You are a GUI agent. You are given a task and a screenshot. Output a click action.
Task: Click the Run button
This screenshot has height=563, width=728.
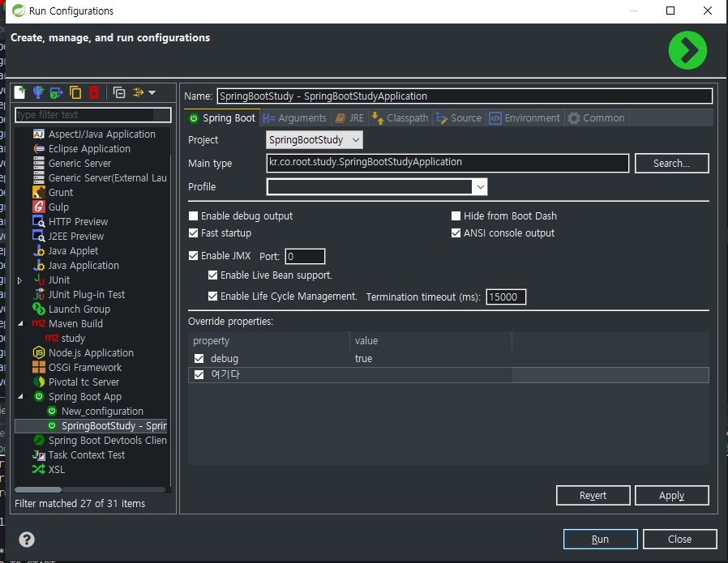pos(600,539)
